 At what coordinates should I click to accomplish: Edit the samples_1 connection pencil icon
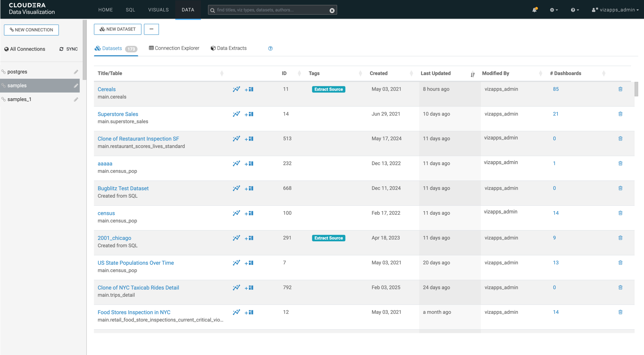pyautogui.click(x=76, y=99)
